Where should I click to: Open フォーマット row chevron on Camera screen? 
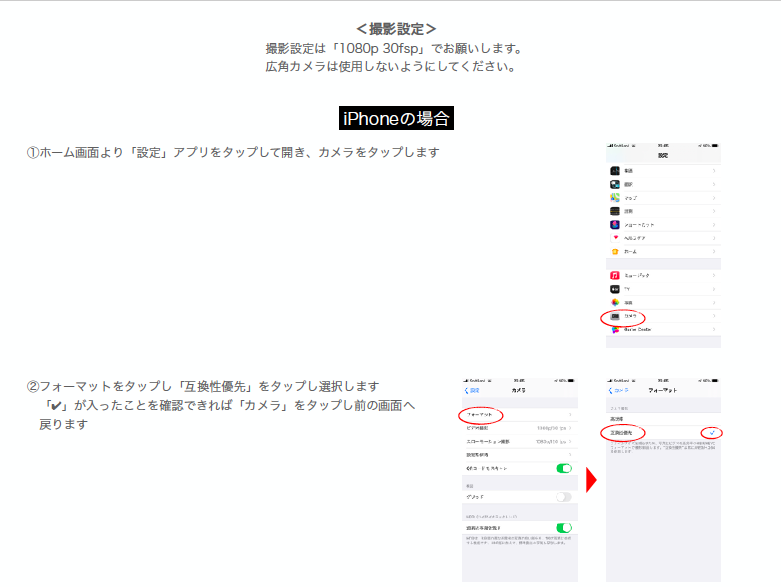pyautogui.click(x=570, y=414)
